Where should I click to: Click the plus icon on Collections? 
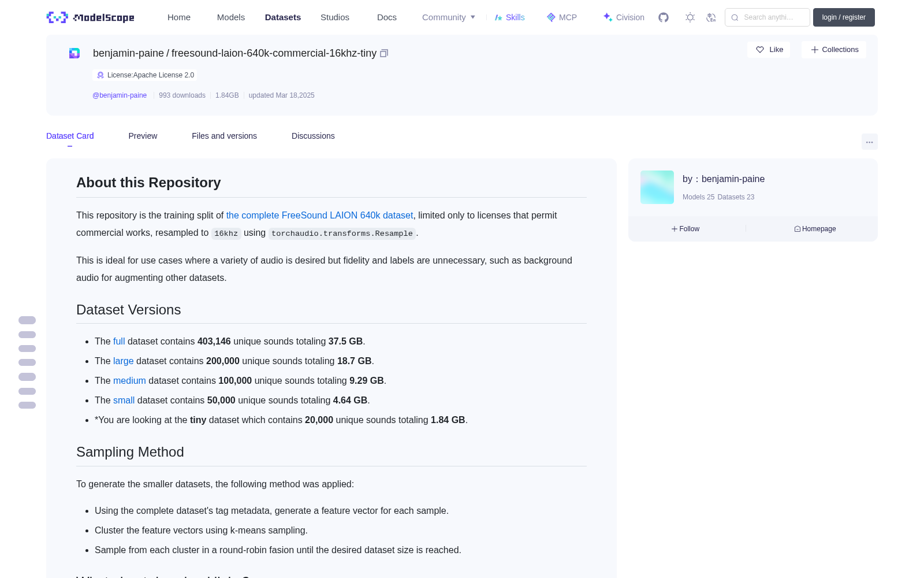pyautogui.click(x=815, y=50)
